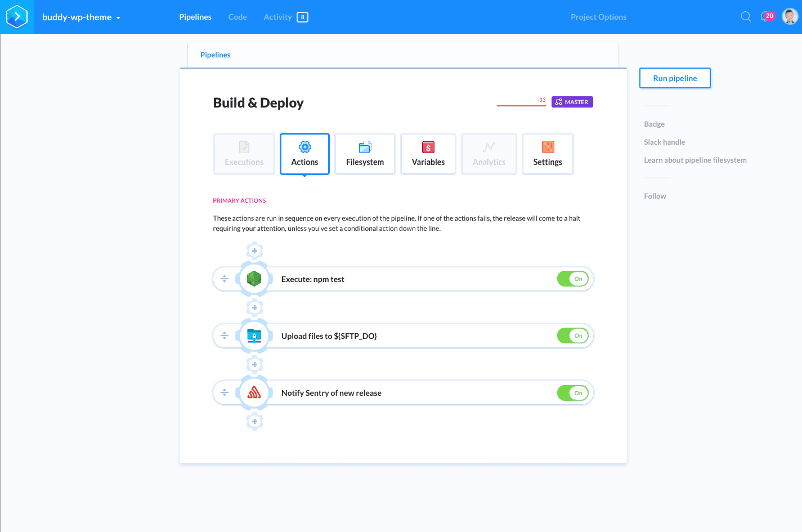802x532 pixels.
Task: Open search via magnifier icon
Action: [746, 17]
